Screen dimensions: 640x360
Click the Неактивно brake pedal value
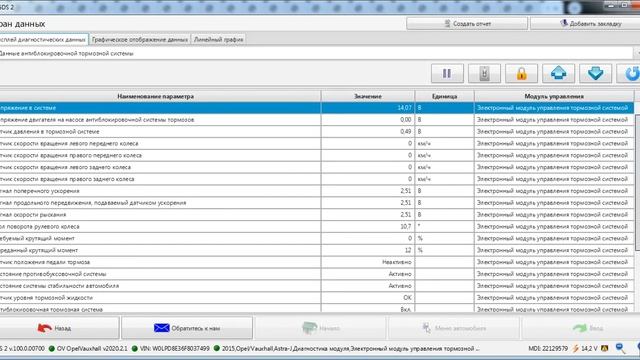(x=368, y=262)
